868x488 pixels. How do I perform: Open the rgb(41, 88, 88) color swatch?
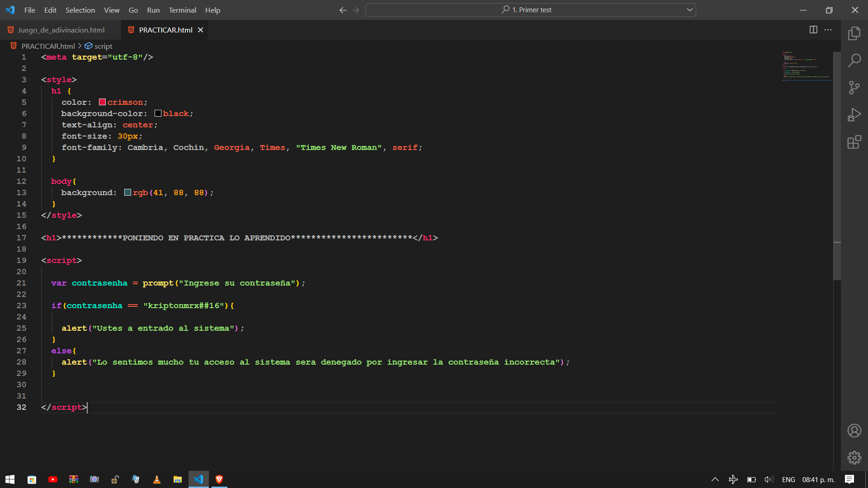click(127, 192)
